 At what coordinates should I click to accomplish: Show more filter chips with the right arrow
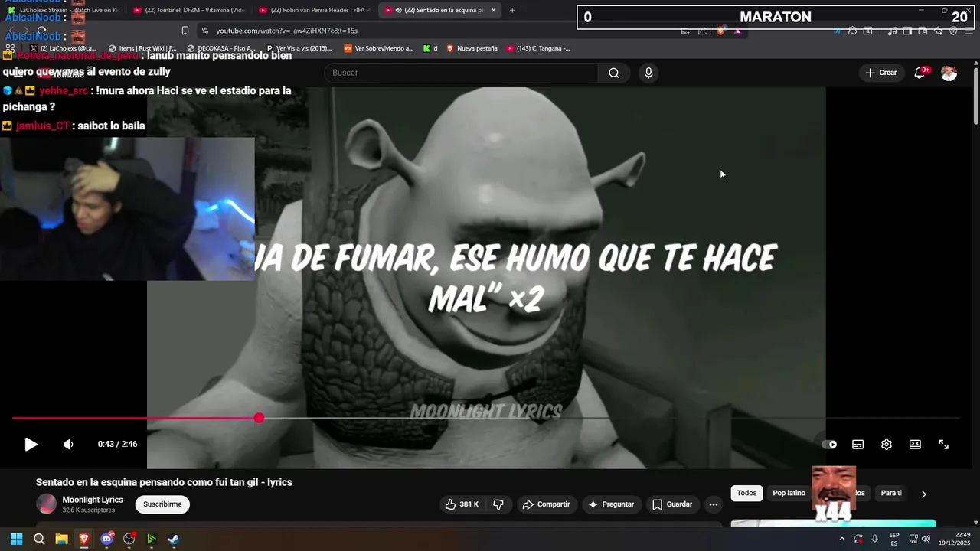[923, 494]
